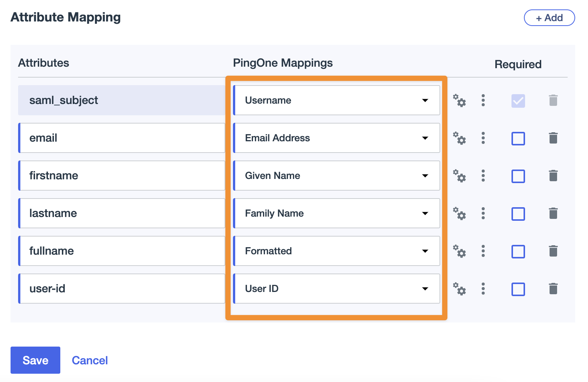
Task: Mark email attribute as required
Action: click(518, 138)
